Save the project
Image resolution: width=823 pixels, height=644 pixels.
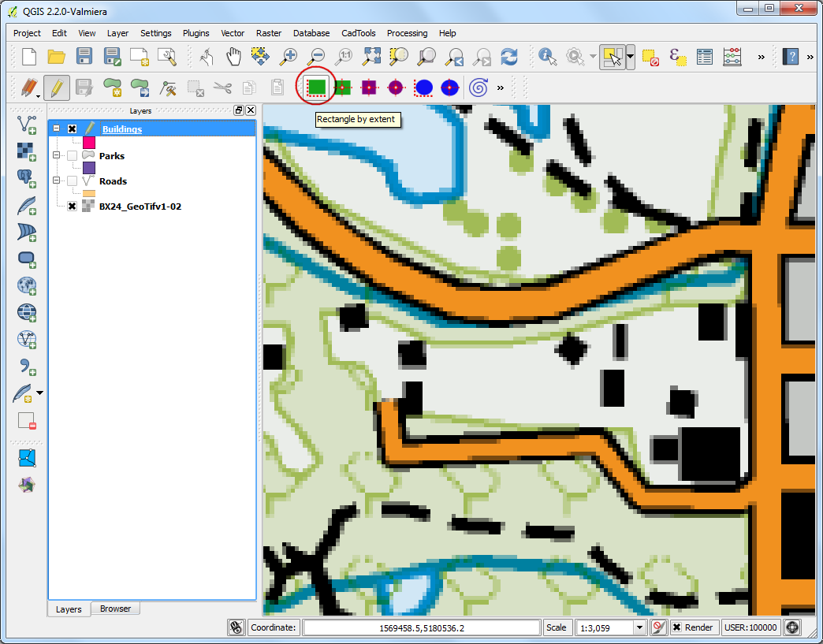click(x=84, y=56)
